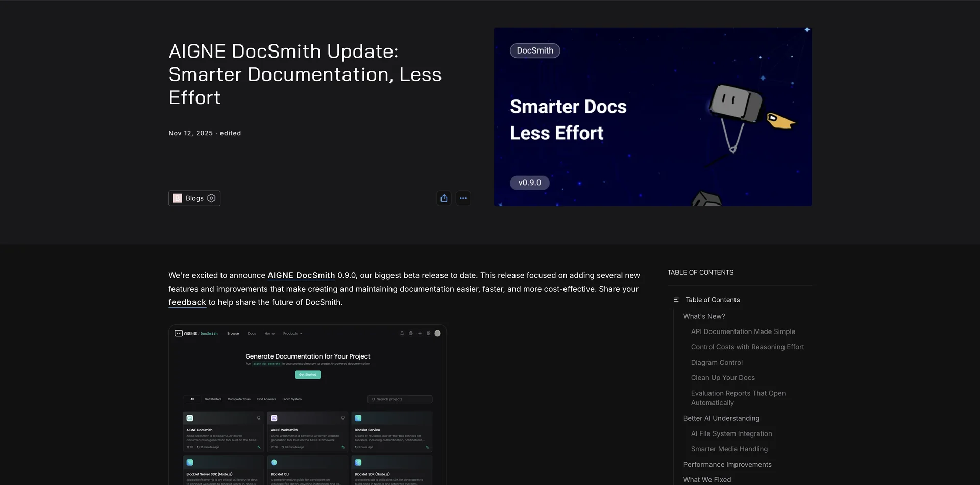Jump to Diagram Control section
The image size is (980, 485).
717,363
